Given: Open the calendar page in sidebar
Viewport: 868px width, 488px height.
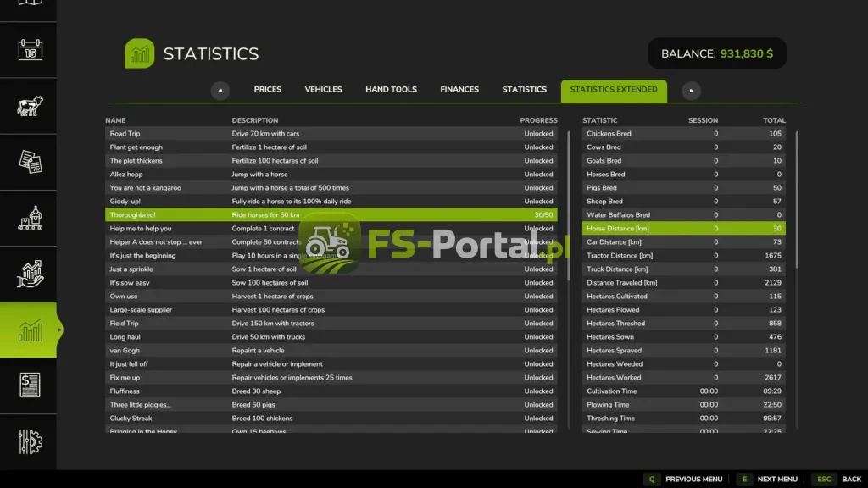Looking at the screenshot, I should pyautogui.click(x=30, y=50).
